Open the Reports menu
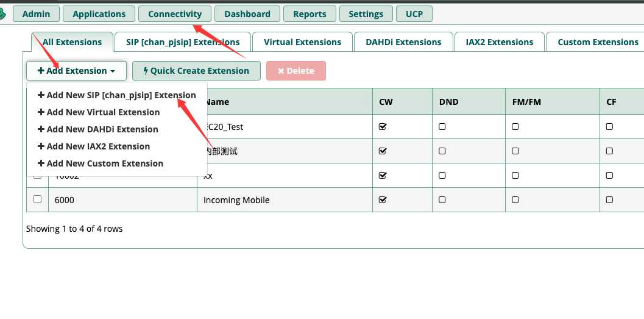This screenshot has height=319, width=644. [310, 14]
